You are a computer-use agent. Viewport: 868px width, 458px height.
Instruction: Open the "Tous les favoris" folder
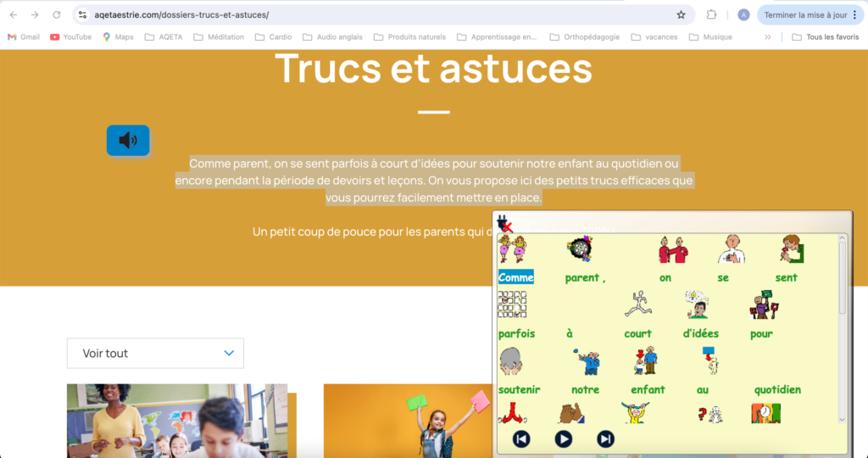825,36
